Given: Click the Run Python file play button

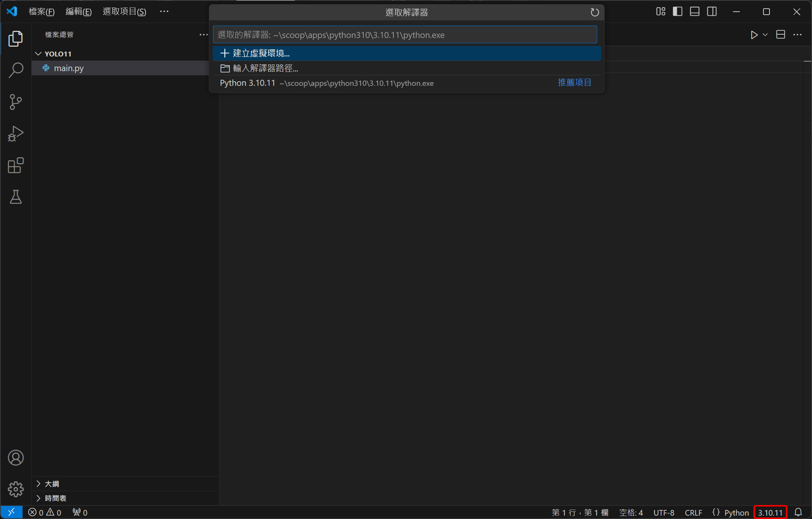Looking at the screenshot, I should [x=754, y=35].
